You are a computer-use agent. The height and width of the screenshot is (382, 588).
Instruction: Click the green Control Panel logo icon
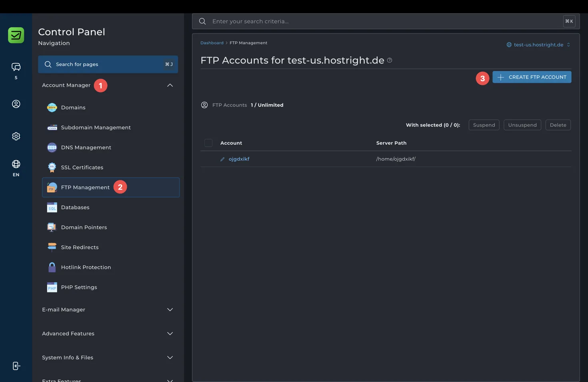[x=16, y=35]
